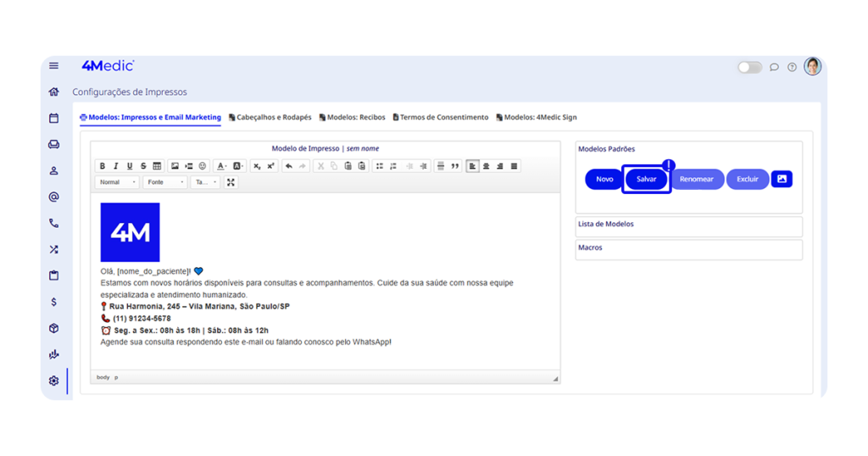The height and width of the screenshot is (456, 868).
Task: Open the emoji picker in the toolbar
Action: 203,166
